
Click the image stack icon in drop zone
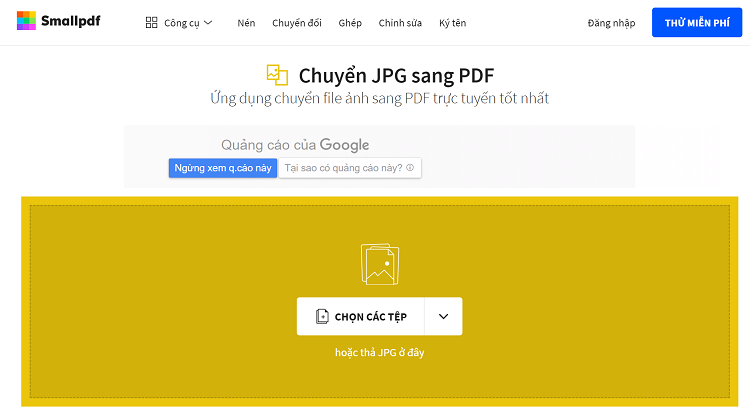point(380,264)
